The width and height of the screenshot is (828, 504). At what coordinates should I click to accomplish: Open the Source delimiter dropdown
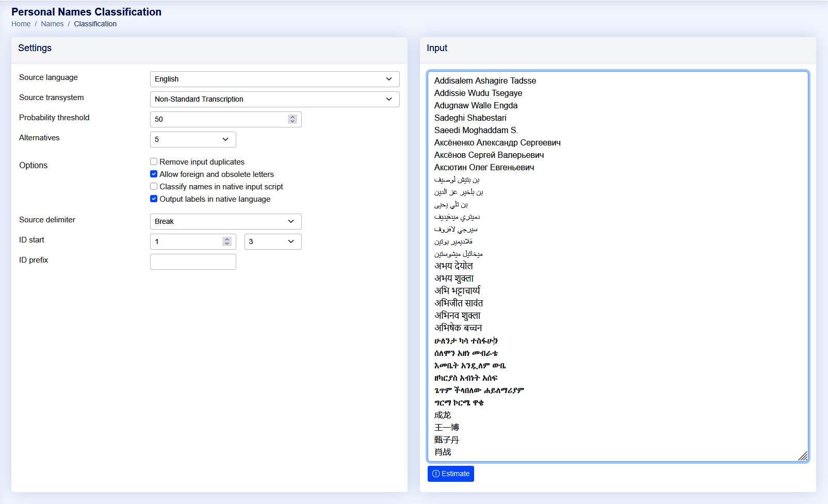[225, 221]
